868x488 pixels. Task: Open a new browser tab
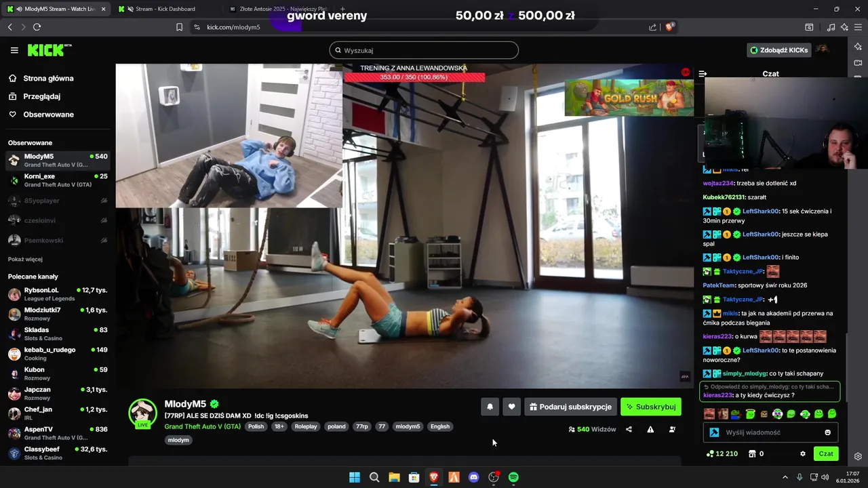pos(342,9)
